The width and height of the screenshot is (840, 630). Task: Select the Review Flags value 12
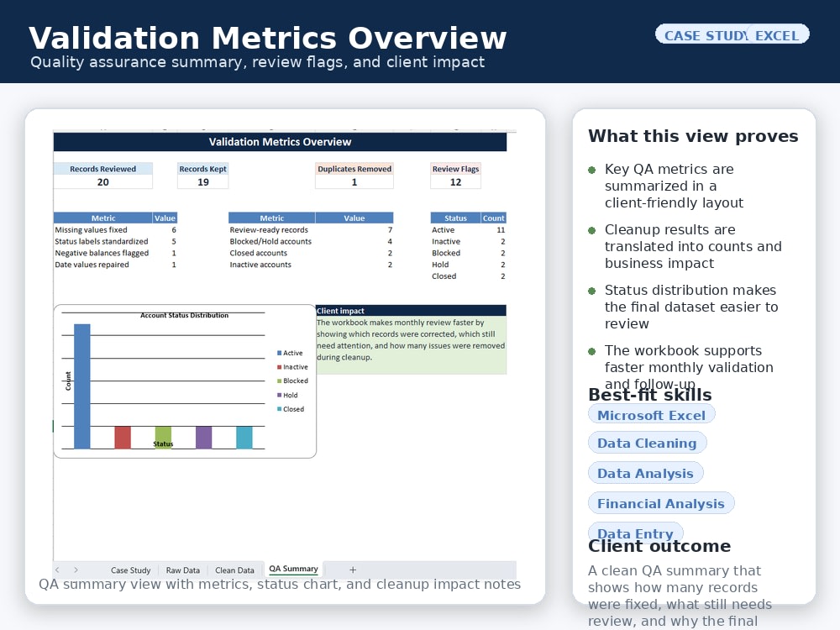pyautogui.click(x=455, y=182)
